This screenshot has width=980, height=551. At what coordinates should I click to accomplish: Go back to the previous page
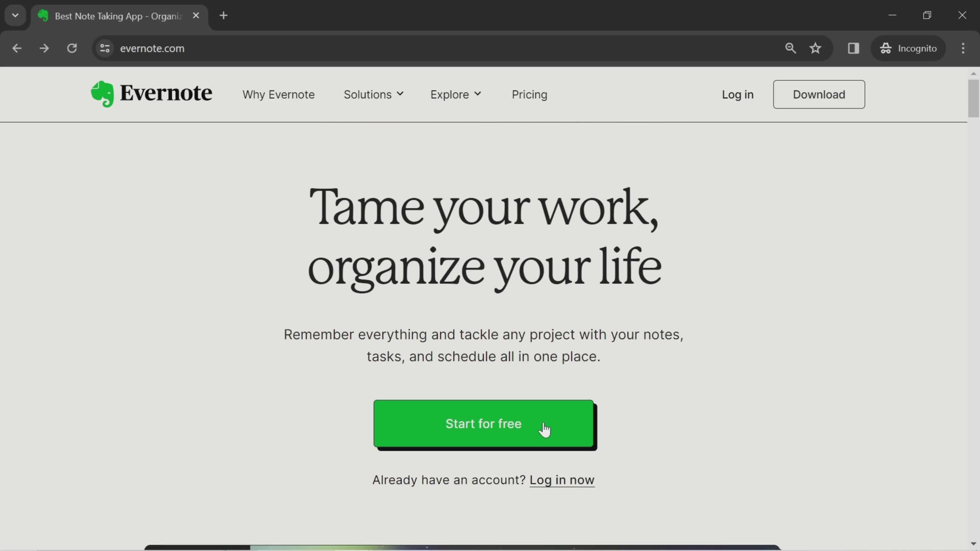click(x=17, y=48)
